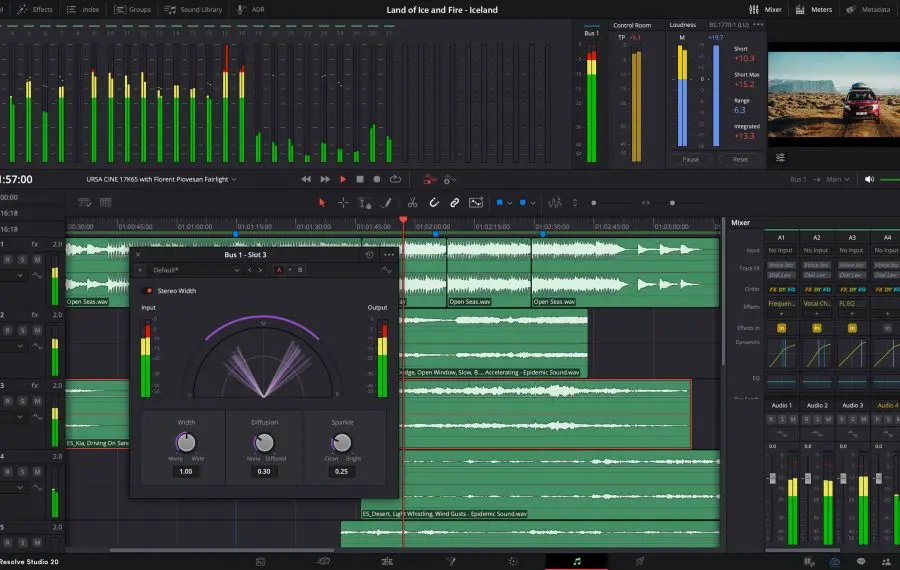This screenshot has height=570, width=900.
Task: Open the flag color dropdown arrow
Action: [x=510, y=203]
